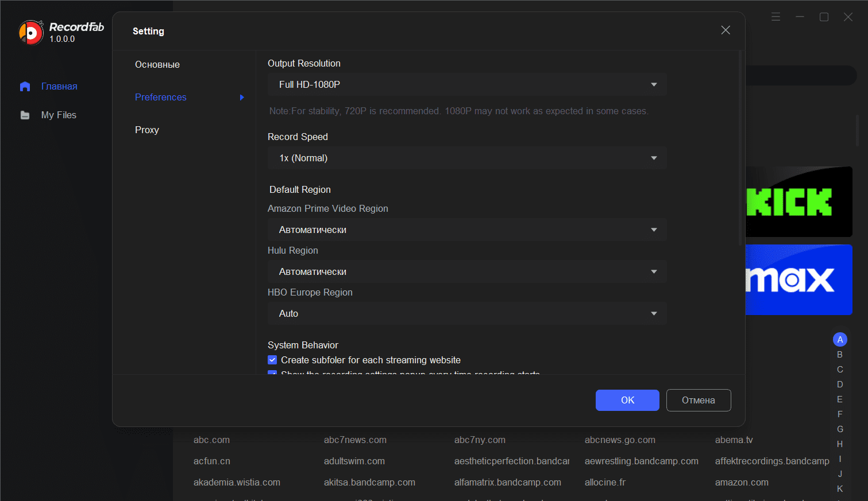The width and height of the screenshot is (868, 501).
Task: Jump to letter A in alphabet index
Action: 840,340
